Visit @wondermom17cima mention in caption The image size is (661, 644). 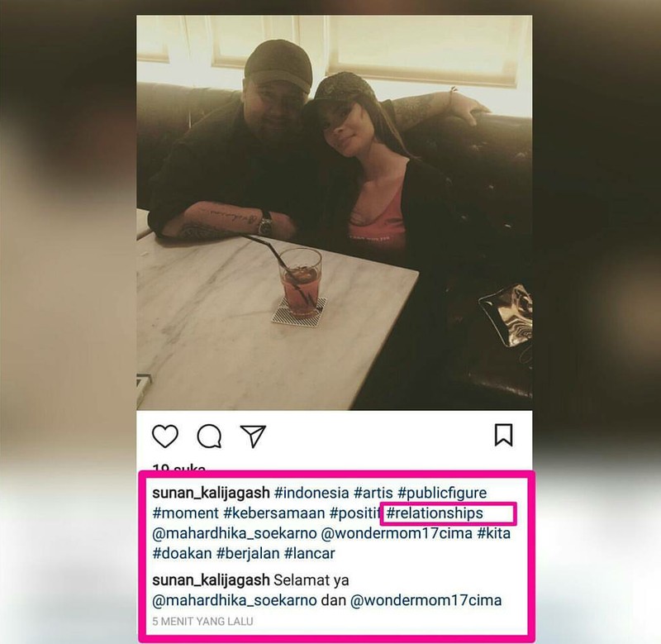click(x=397, y=533)
